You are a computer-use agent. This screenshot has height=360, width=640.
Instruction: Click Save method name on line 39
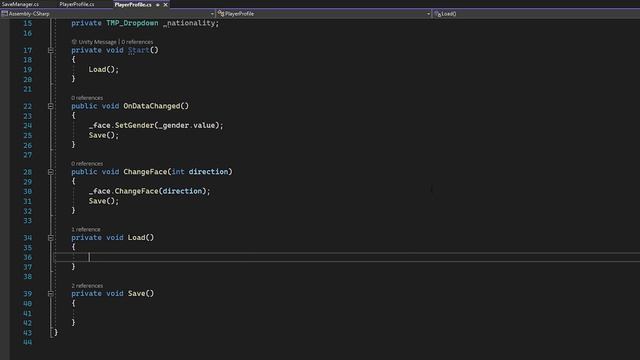[x=136, y=293]
